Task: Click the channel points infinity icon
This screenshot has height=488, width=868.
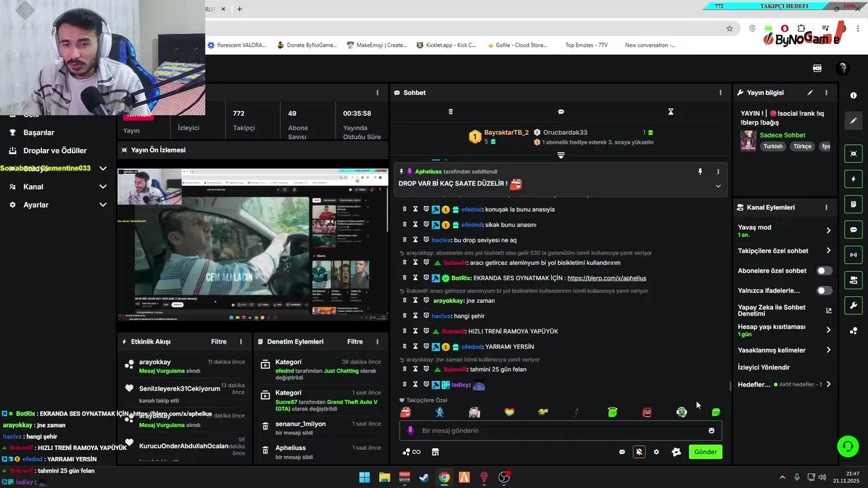Action: tap(412, 452)
